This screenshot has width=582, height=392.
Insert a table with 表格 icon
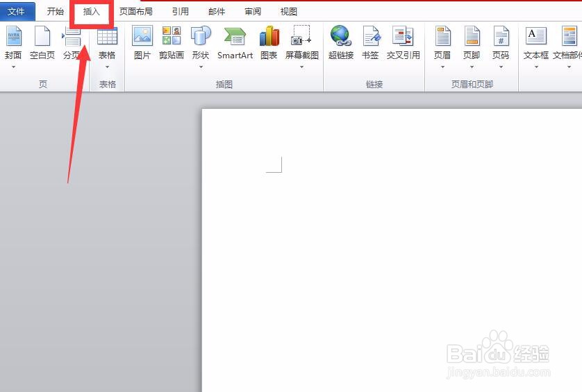107,36
